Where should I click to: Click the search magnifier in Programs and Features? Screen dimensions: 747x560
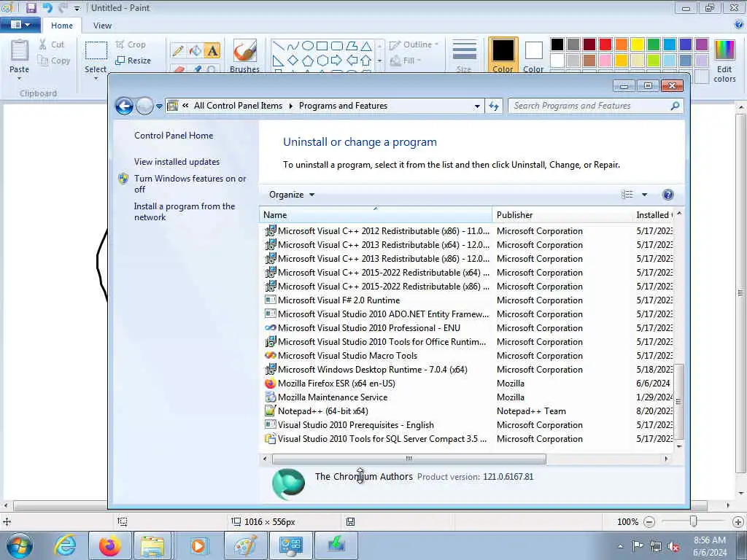pos(675,106)
